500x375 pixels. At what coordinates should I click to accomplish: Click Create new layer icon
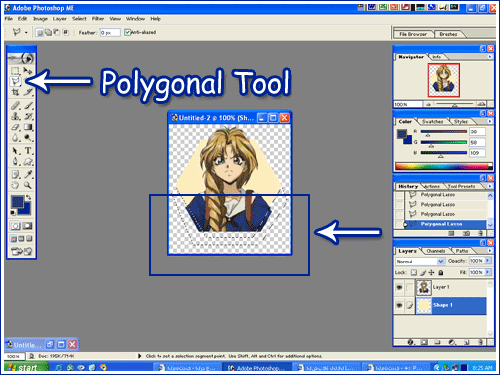[466, 342]
